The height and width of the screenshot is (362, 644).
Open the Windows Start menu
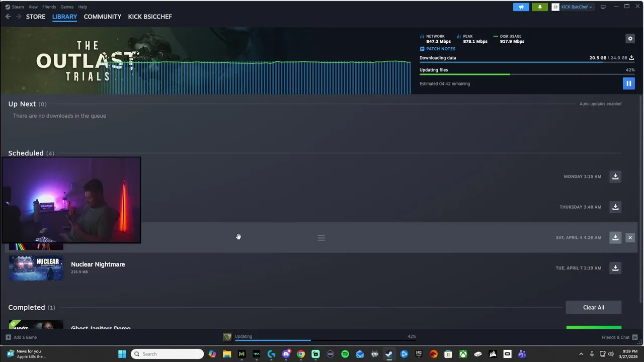pos(122,354)
